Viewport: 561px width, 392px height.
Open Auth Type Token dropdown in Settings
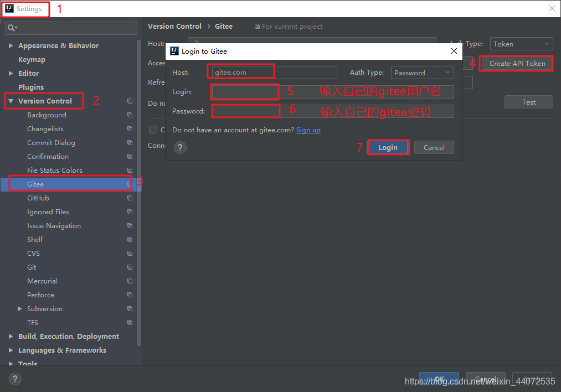tap(521, 44)
